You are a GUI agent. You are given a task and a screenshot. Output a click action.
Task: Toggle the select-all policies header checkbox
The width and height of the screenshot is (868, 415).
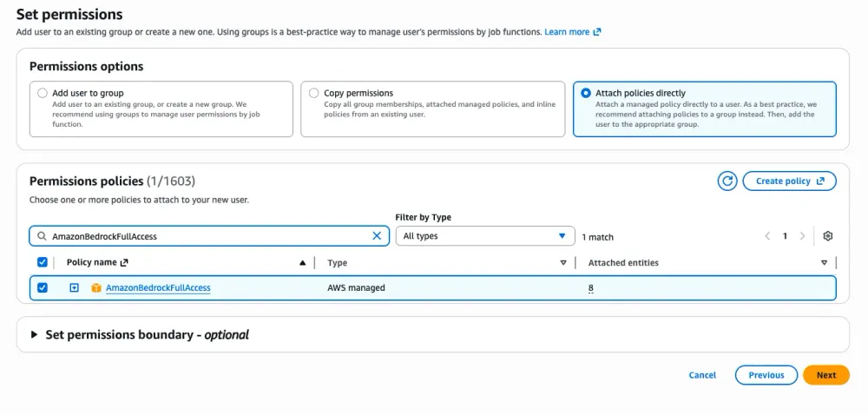coord(43,262)
